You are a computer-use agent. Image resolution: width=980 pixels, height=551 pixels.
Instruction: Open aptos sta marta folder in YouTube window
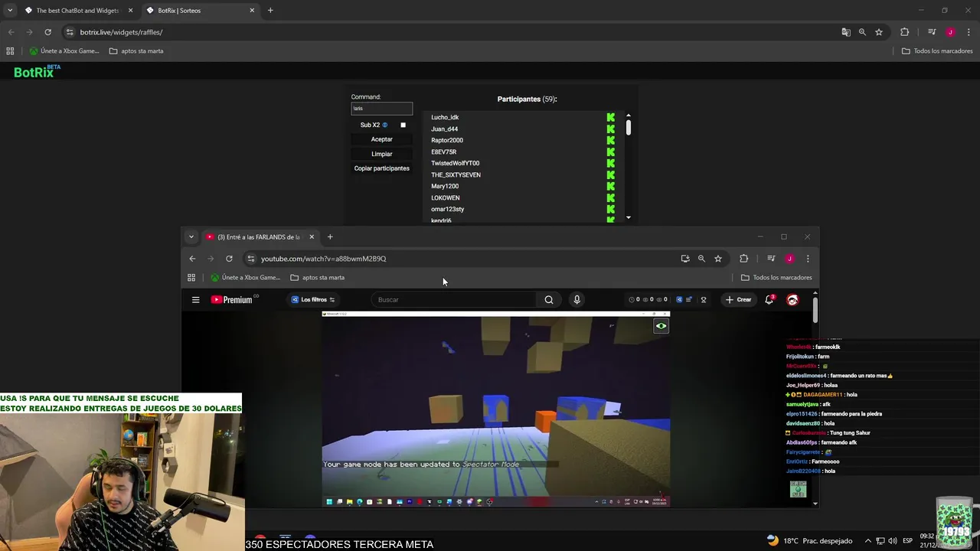pyautogui.click(x=318, y=278)
